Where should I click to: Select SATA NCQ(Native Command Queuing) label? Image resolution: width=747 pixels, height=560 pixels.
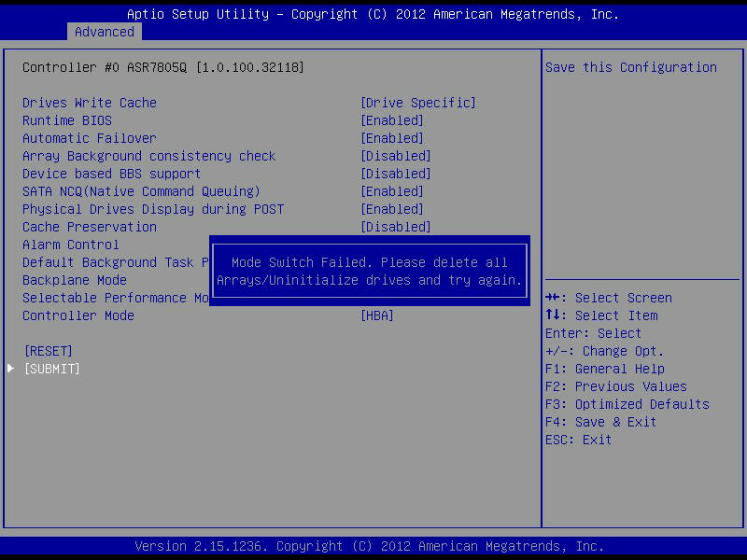pyautogui.click(x=142, y=191)
